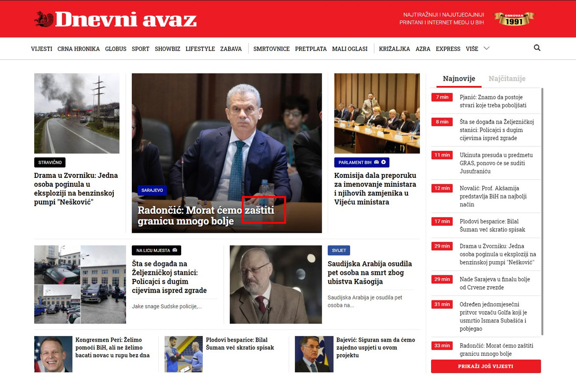Open the Komisija dala preporuku headline
Viewport: 576px width, 392px height.
coord(375,189)
